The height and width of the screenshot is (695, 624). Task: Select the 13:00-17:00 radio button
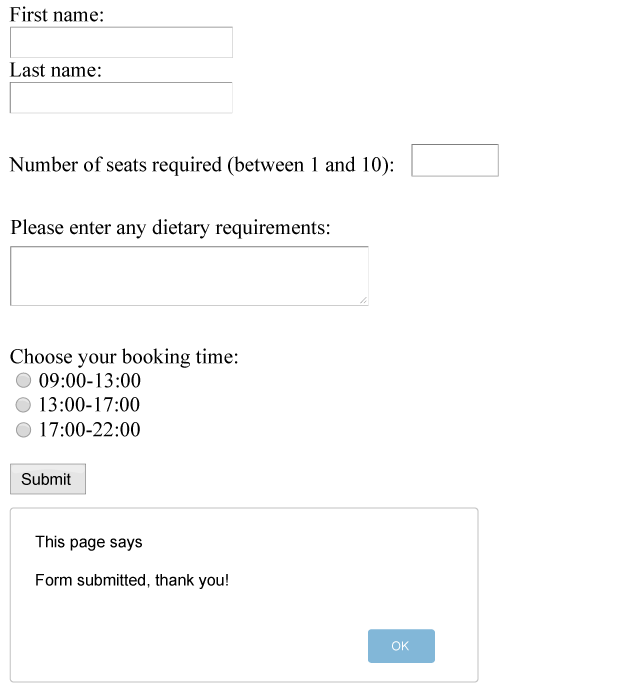pos(24,405)
